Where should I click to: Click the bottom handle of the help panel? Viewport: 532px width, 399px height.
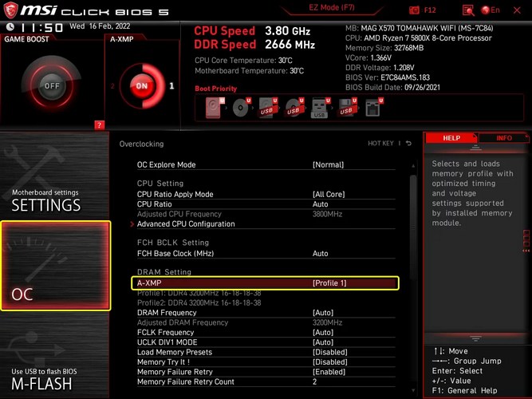tap(475, 338)
